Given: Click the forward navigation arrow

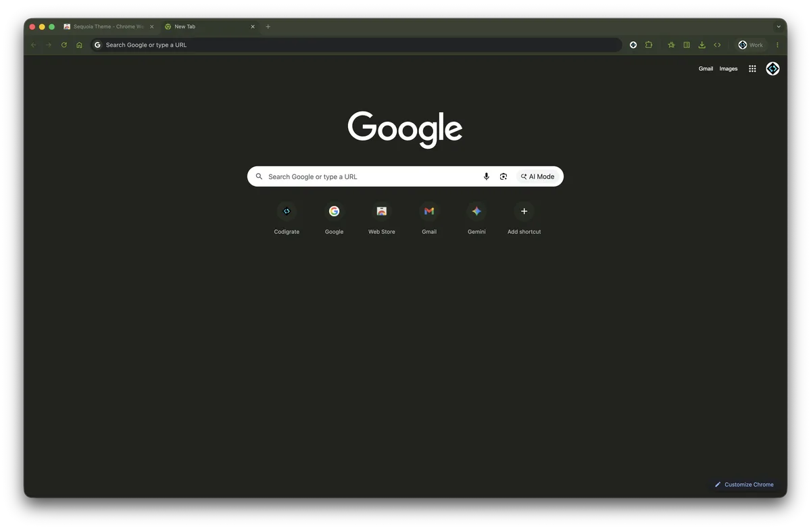Looking at the screenshot, I should click(49, 45).
